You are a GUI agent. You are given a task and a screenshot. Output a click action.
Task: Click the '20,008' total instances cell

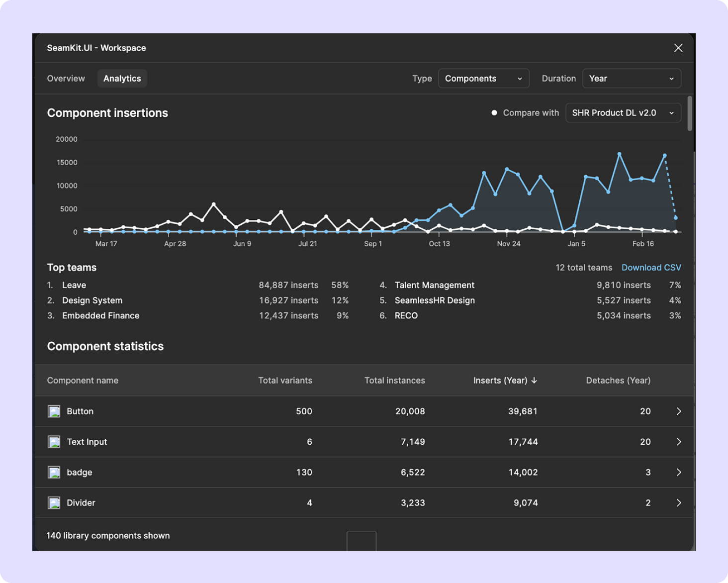point(410,411)
